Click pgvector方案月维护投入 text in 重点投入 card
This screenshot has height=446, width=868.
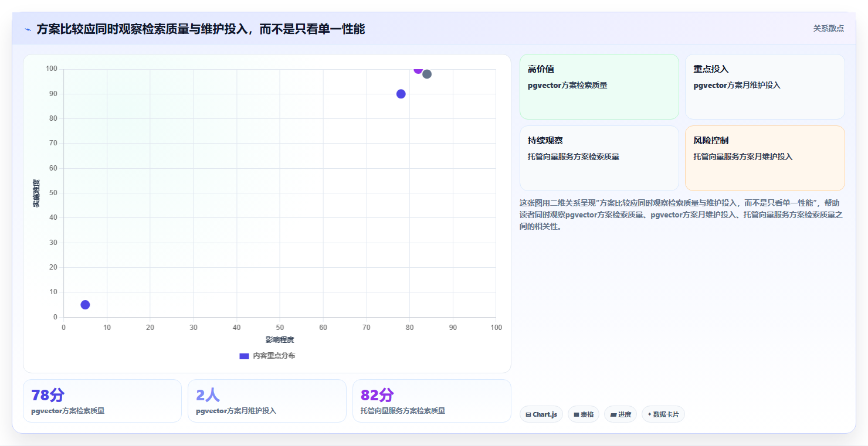737,85
